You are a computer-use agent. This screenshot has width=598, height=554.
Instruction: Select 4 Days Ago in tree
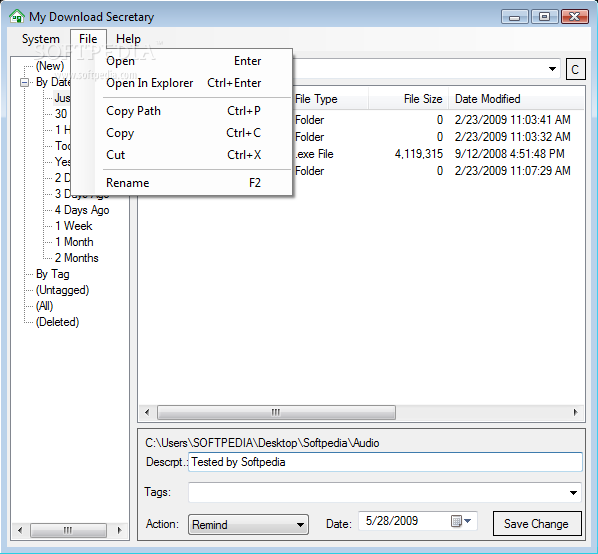(x=82, y=210)
